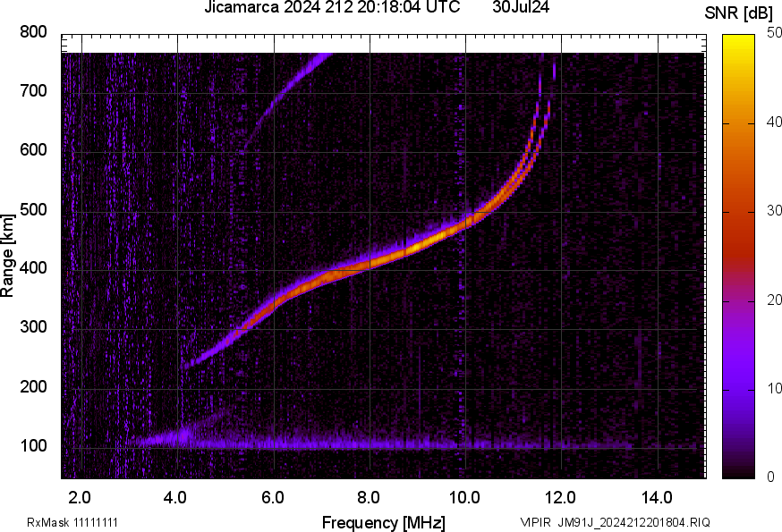
Task: Click the 'SNR [dB]' colorbar label
Action: 739,13
